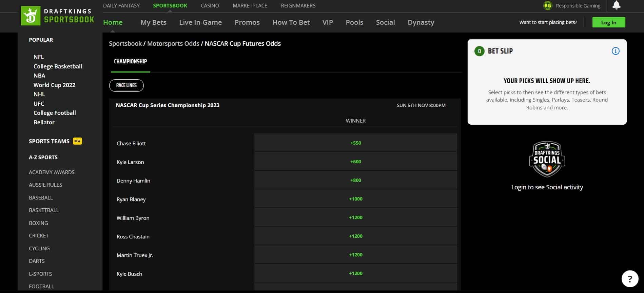
Task: Open Boxing category
Action: pos(38,223)
